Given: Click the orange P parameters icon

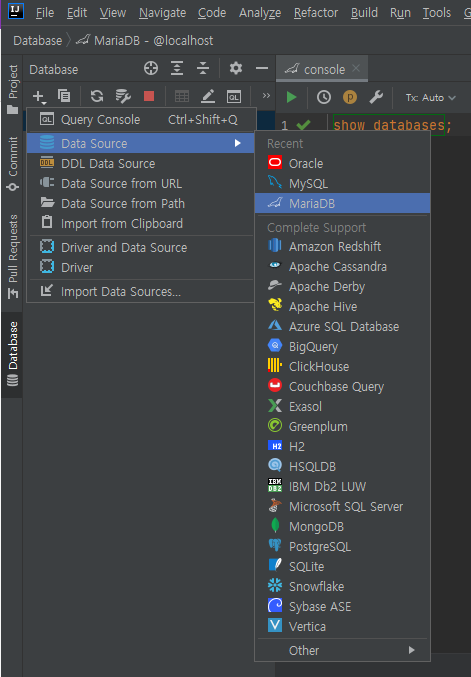Looking at the screenshot, I should (350, 97).
